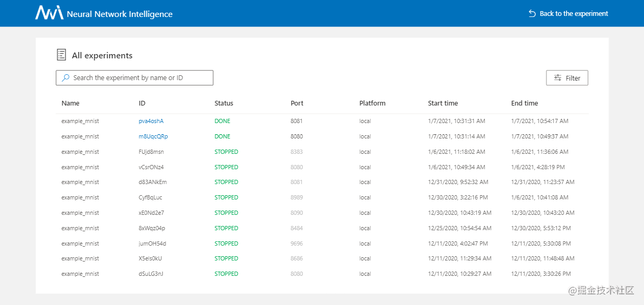Viewport: 644px width, 305px height.
Task: Click example_mnist name in dSuLG3nJ row
Action: point(80,274)
